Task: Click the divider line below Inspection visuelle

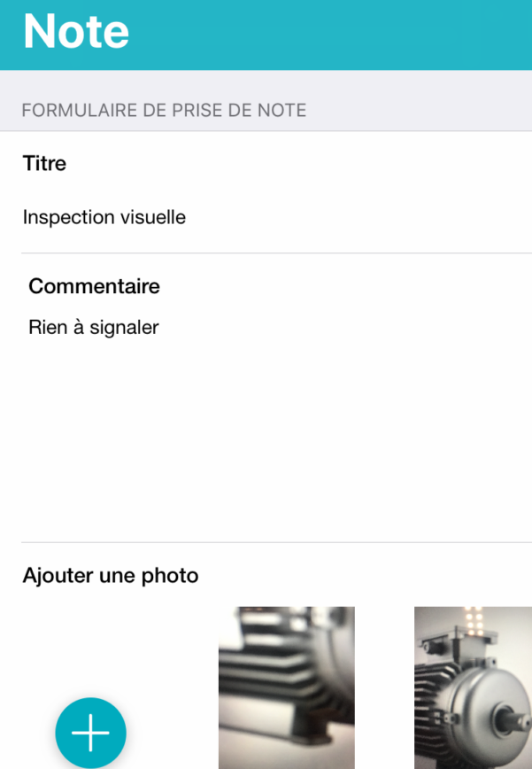Action: pos(276,253)
